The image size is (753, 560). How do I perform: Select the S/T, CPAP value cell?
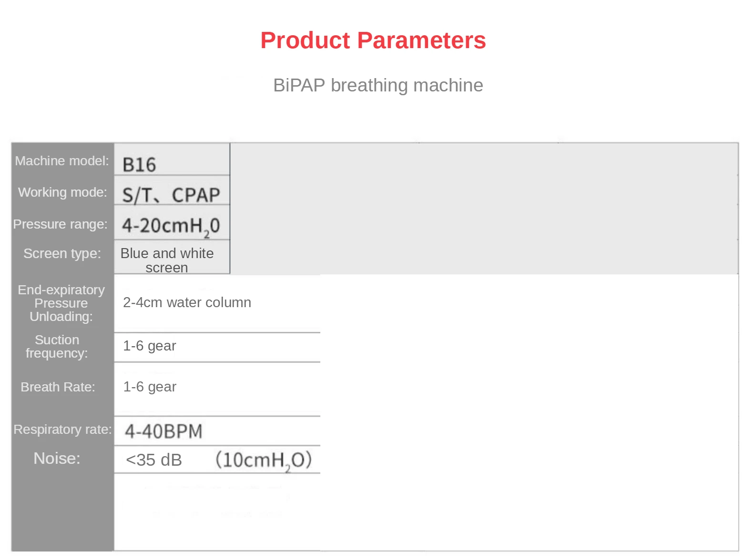[172, 190]
